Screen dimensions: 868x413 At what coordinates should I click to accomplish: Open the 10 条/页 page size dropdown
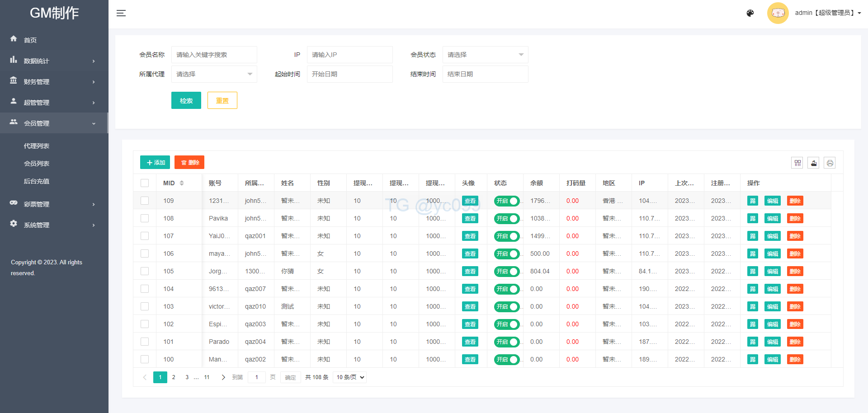(x=349, y=377)
